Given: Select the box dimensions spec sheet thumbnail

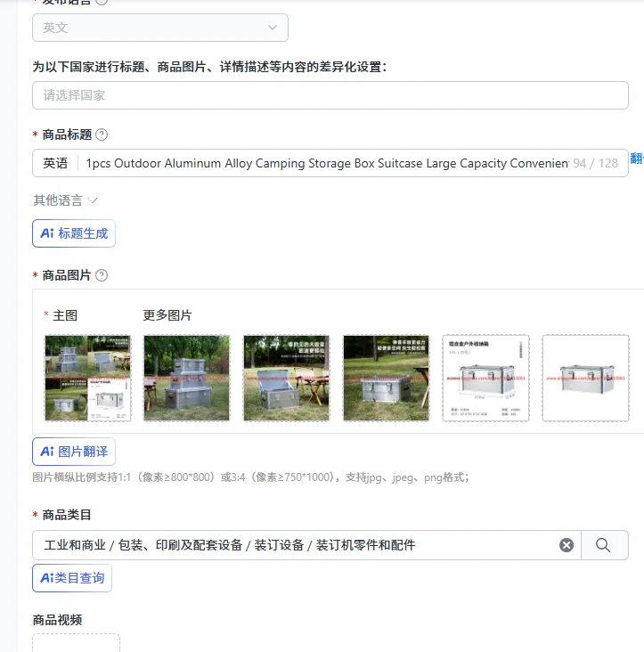Looking at the screenshot, I should pyautogui.click(x=486, y=378).
